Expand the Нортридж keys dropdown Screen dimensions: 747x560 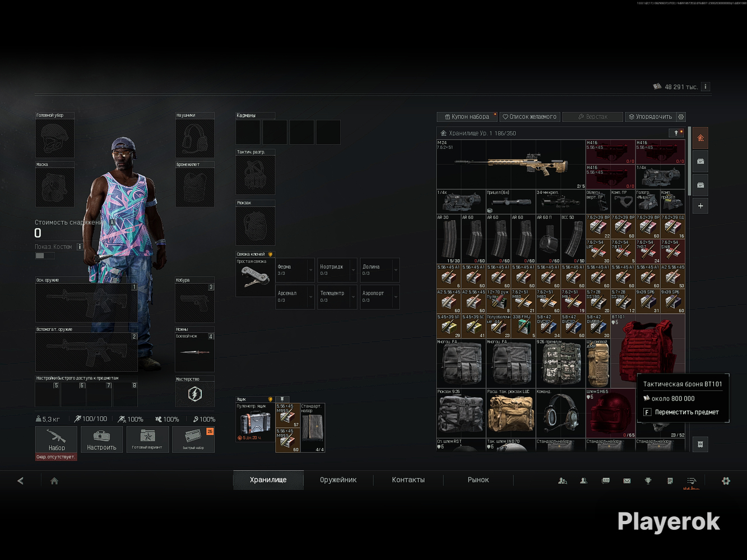(353, 270)
